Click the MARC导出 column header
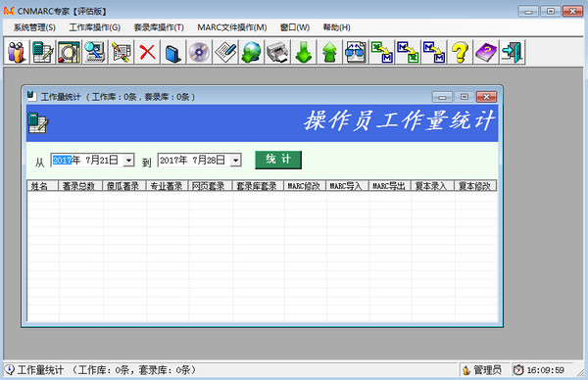The width and height of the screenshot is (588, 380). coord(390,186)
